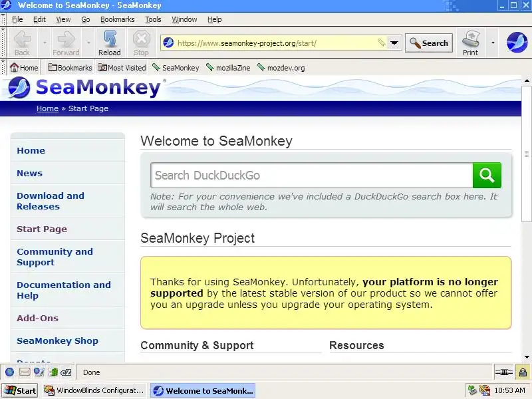
Task: Reload the current page
Action: coord(110,43)
